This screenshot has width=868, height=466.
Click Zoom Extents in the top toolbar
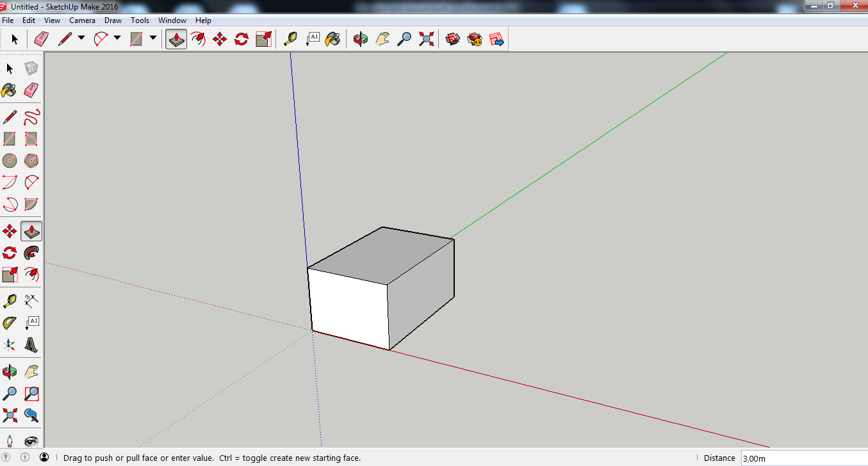pos(426,39)
